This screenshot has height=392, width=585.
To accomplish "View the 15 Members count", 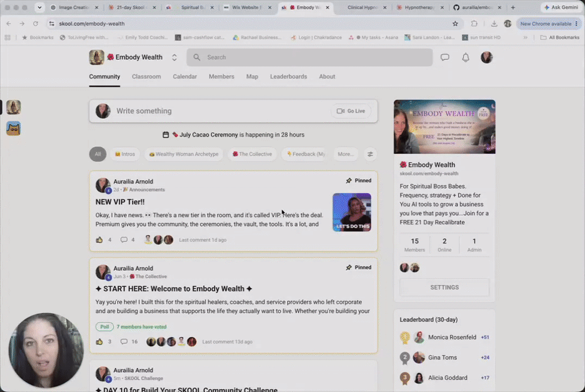I will click(x=415, y=245).
